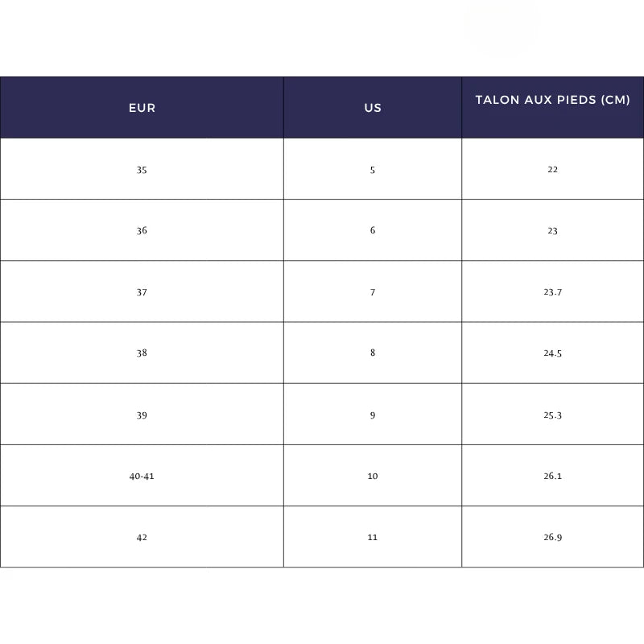Image resolution: width=644 pixels, height=644 pixels.
Task: Select the US size 7 cell
Action: pyautogui.click(x=373, y=292)
